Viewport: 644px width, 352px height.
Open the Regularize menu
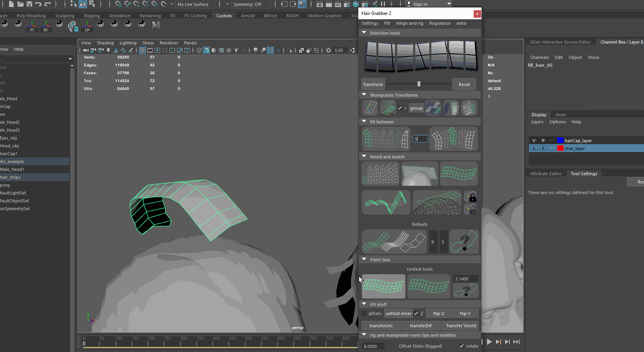[x=440, y=23]
